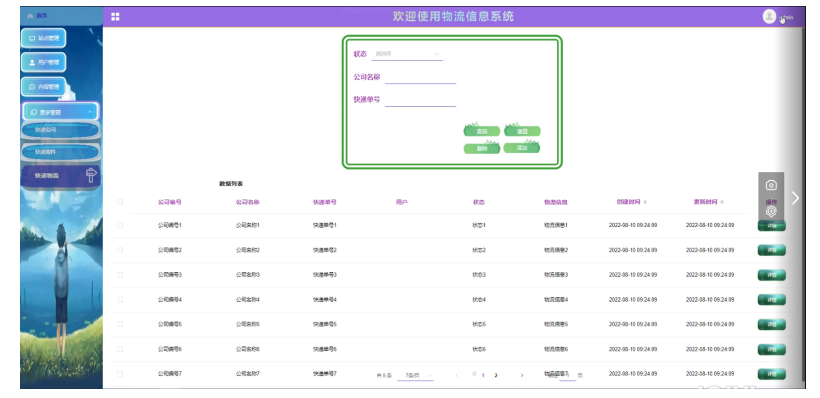Click 详情 button for 公司编号7 row

click(x=771, y=374)
